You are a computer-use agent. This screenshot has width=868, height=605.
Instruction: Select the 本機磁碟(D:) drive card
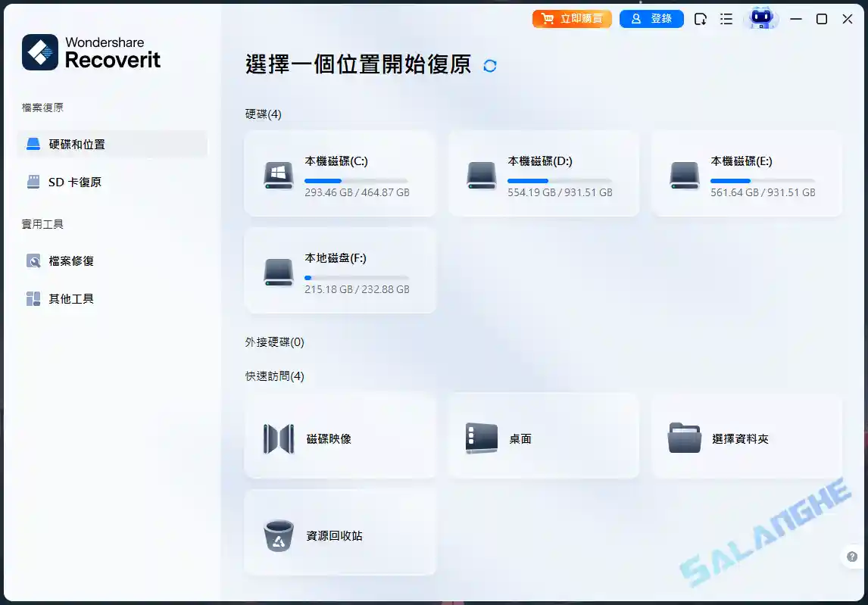pos(543,173)
